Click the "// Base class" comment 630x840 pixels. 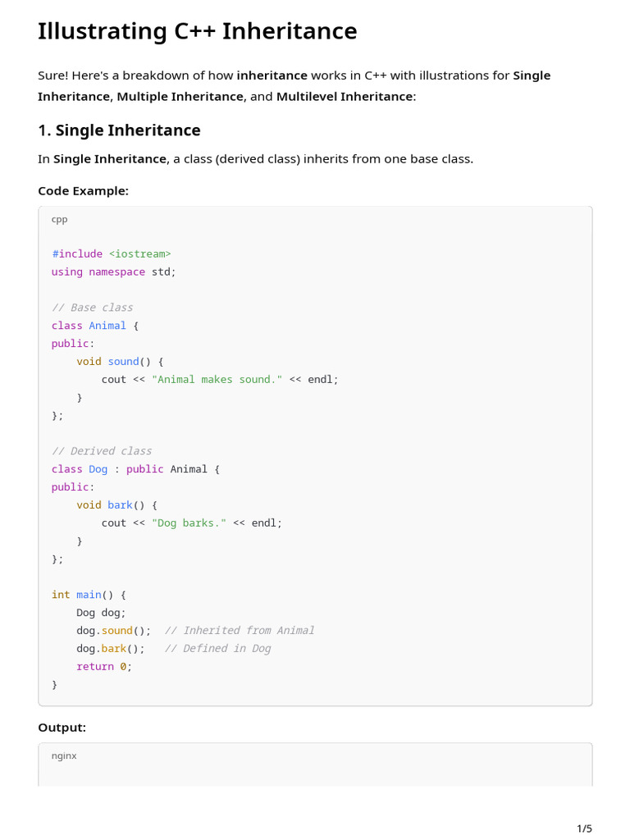(92, 308)
